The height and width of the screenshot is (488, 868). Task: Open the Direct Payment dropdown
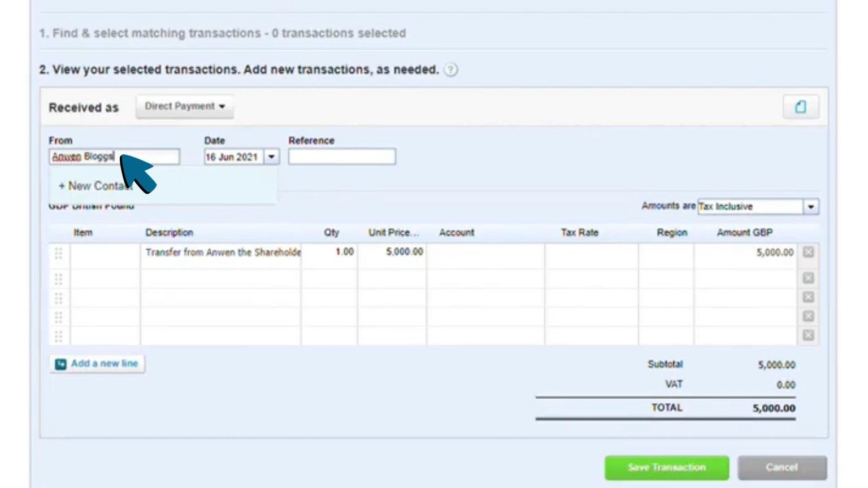coord(185,106)
